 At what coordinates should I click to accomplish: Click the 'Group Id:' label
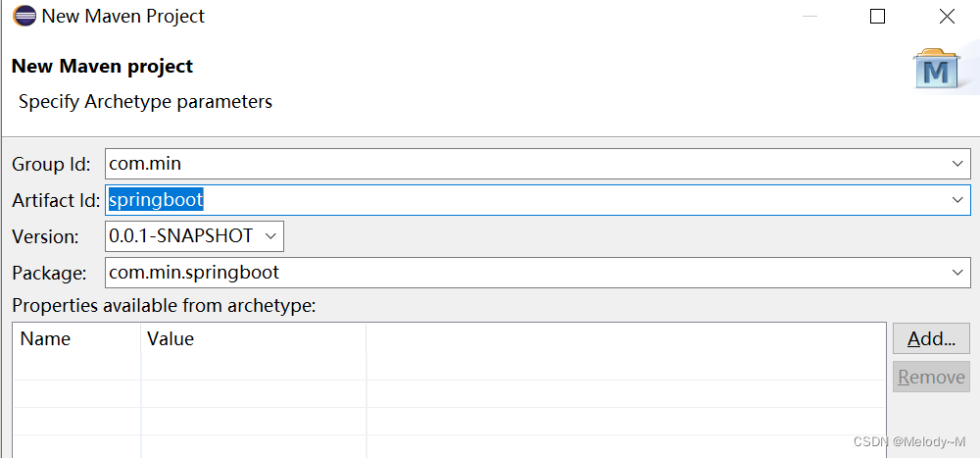coord(51,165)
